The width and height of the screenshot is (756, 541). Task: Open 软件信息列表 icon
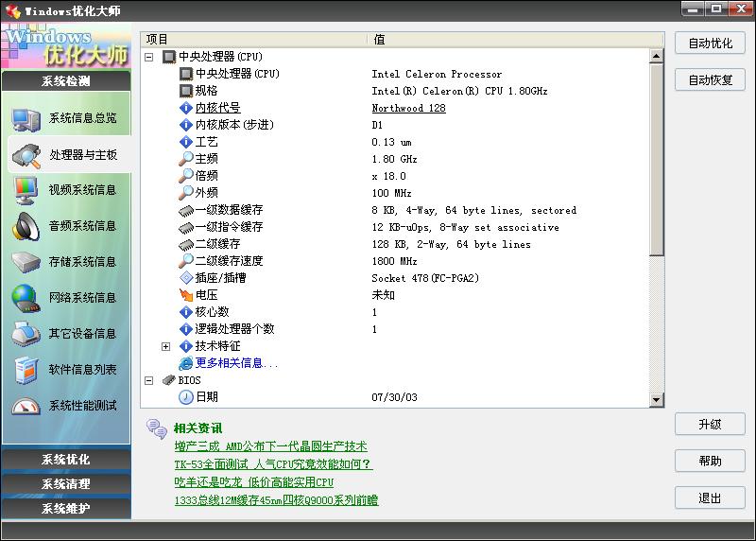click(26, 370)
